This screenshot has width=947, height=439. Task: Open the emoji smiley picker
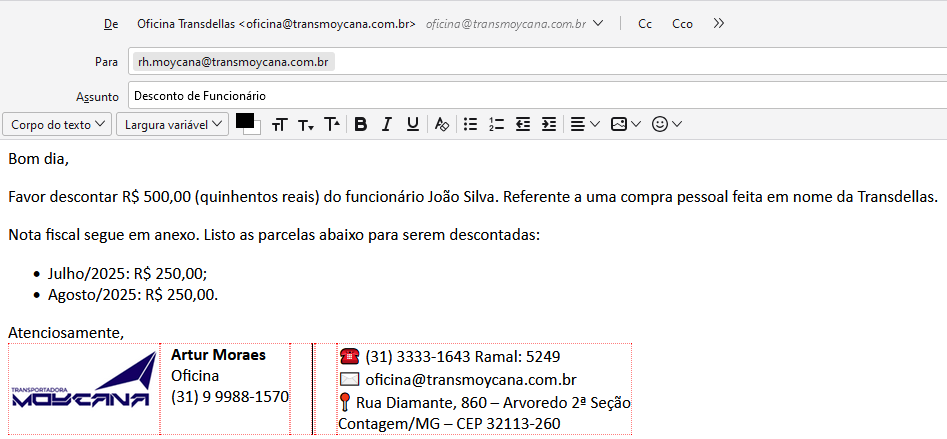666,125
